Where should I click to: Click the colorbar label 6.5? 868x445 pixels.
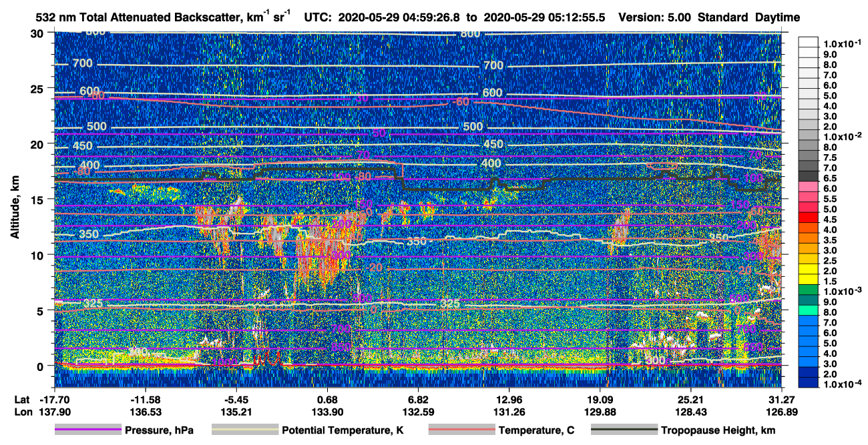pos(831,178)
